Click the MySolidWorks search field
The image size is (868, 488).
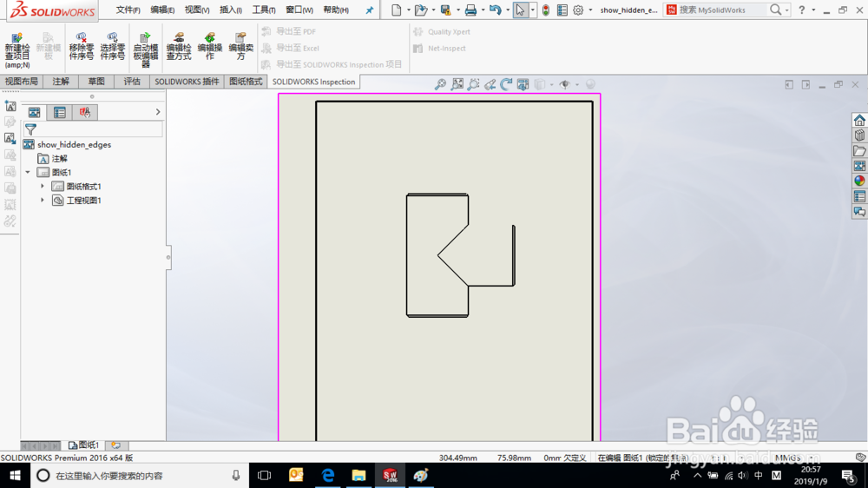pyautogui.click(x=724, y=10)
